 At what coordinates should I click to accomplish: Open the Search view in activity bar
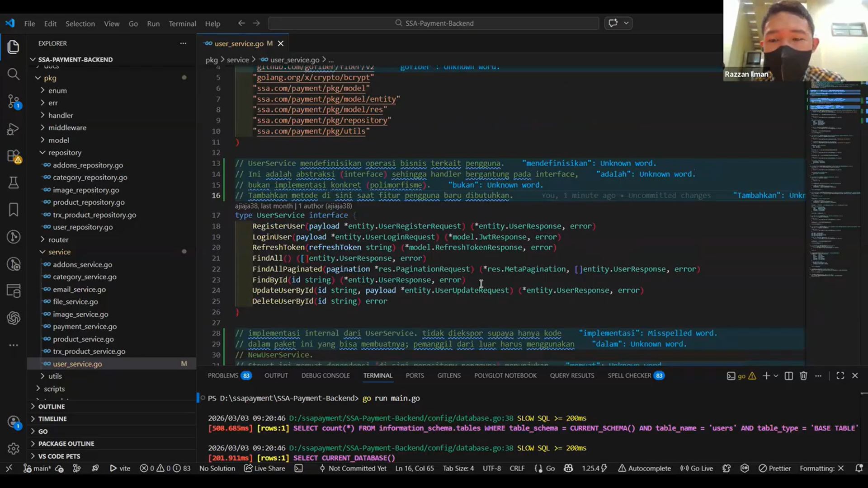tap(14, 74)
